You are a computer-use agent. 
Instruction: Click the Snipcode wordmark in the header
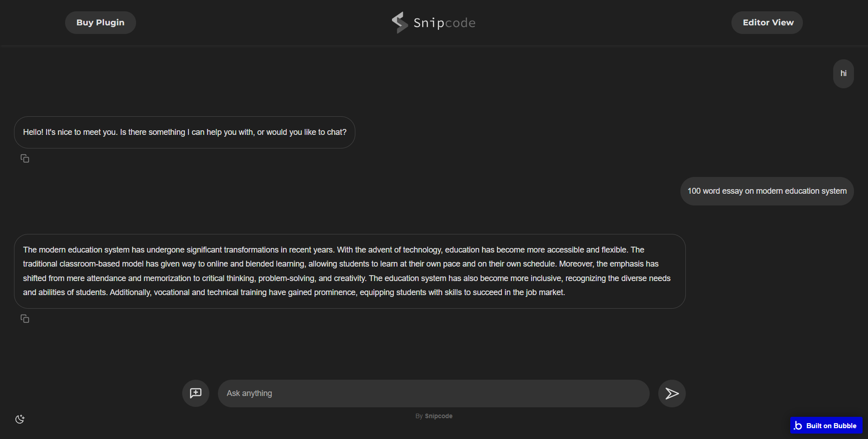pos(444,23)
